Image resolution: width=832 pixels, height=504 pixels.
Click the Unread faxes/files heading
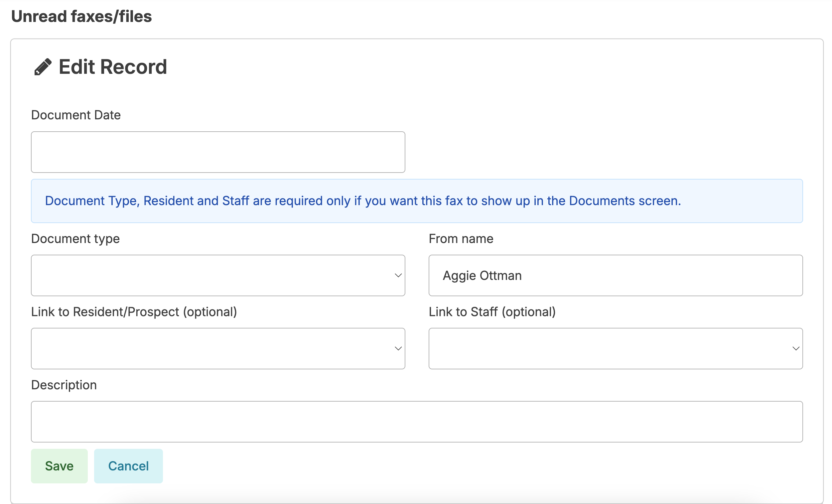(x=81, y=16)
